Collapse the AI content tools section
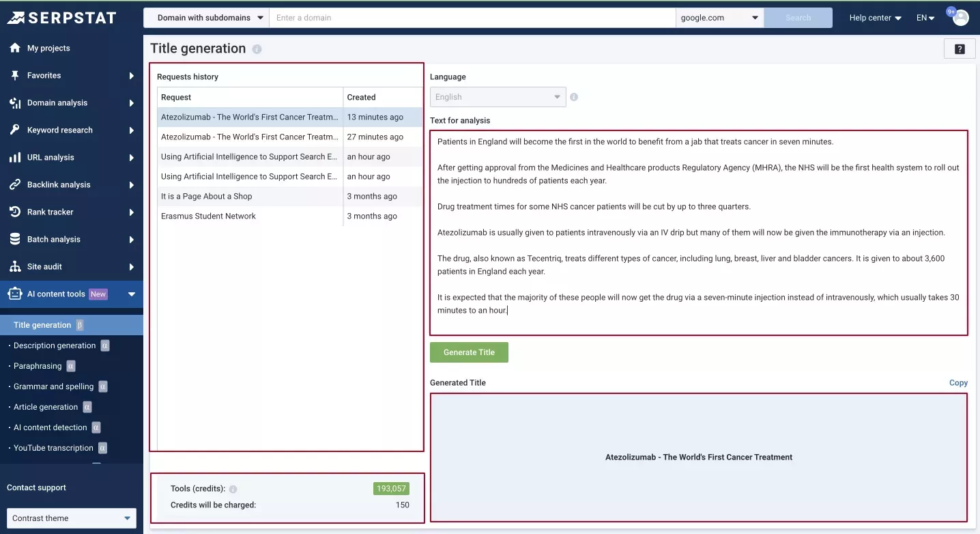 click(x=132, y=294)
